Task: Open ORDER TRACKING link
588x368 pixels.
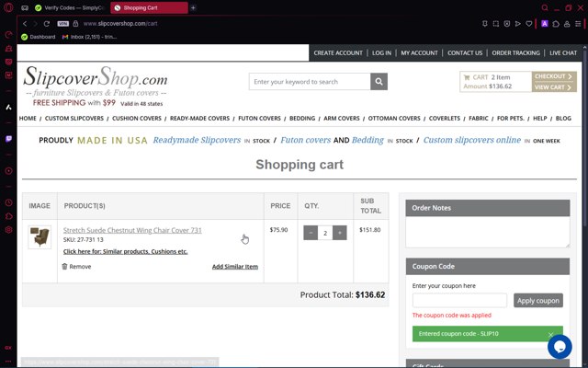Action: tap(515, 53)
